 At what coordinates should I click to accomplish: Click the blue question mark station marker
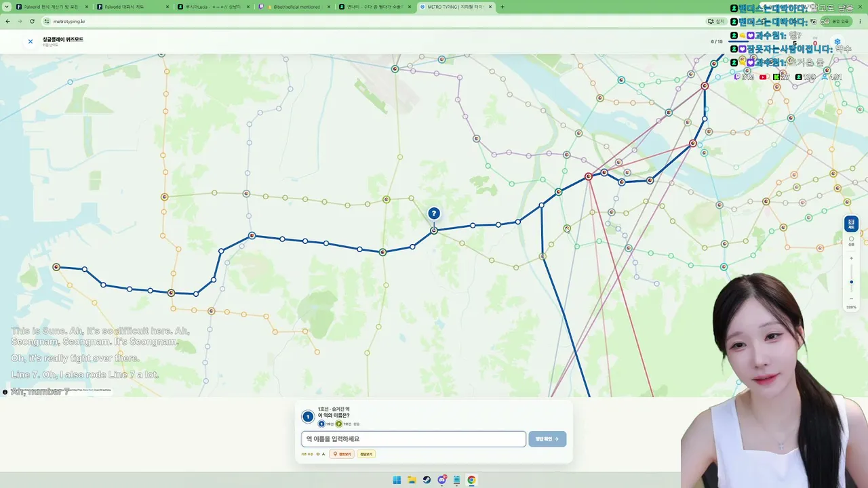pyautogui.click(x=434, y=213)
